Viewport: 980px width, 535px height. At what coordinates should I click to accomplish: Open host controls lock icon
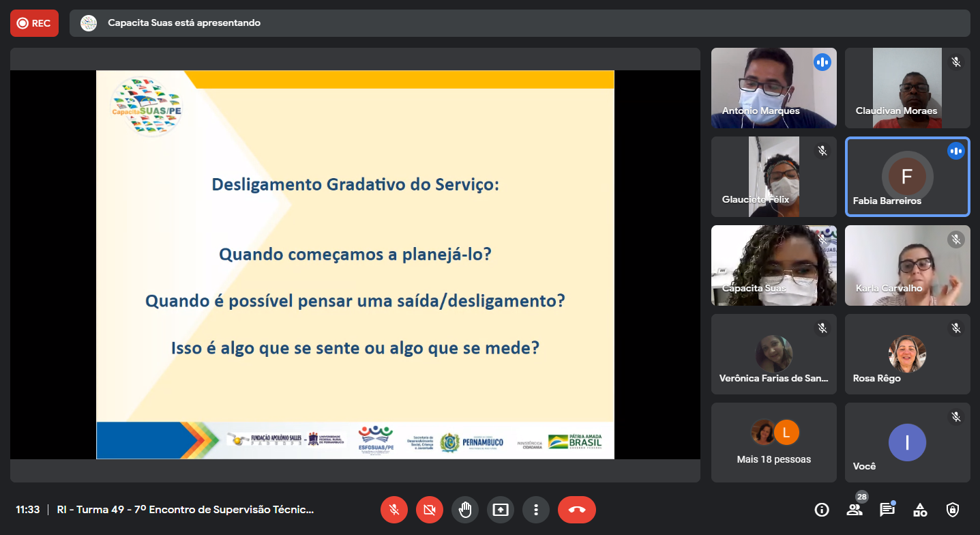click(x=953, y=510)
